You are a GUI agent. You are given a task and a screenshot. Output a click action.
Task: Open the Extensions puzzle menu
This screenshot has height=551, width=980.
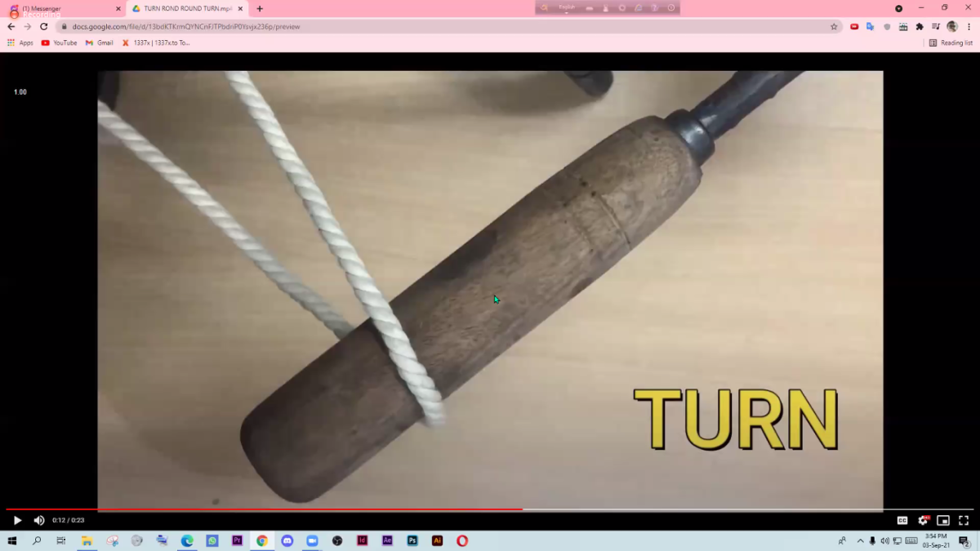click(920, 26)
